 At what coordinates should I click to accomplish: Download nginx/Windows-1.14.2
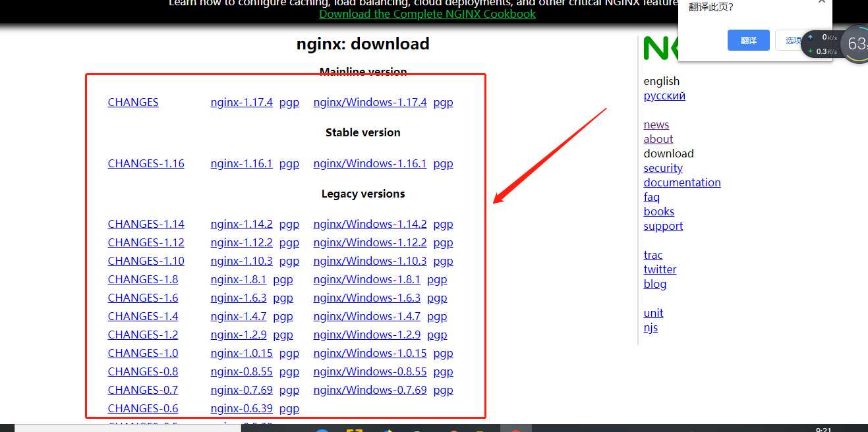pyautogui.click(x=370, y=224)
